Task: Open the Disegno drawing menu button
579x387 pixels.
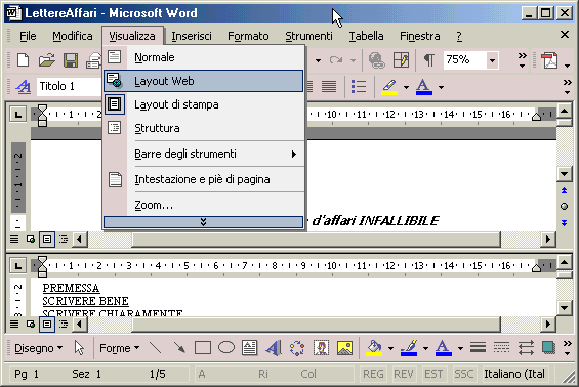Action: pos(38,348)
